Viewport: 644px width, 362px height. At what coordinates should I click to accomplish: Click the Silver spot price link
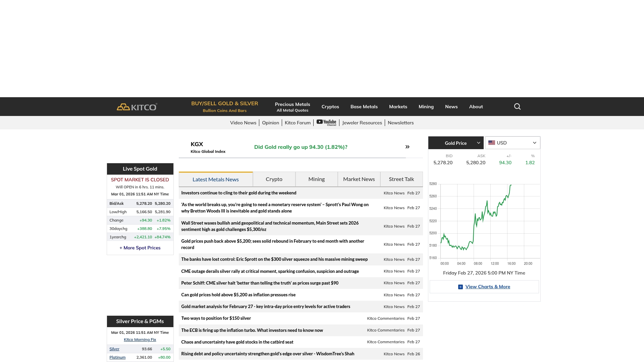[x=114, y=349]
